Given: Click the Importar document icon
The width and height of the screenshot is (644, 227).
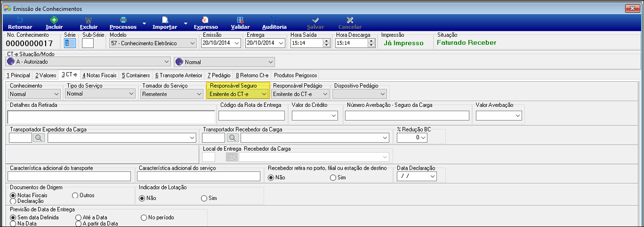Looking at the screenshot, I should tap(165, 20).
